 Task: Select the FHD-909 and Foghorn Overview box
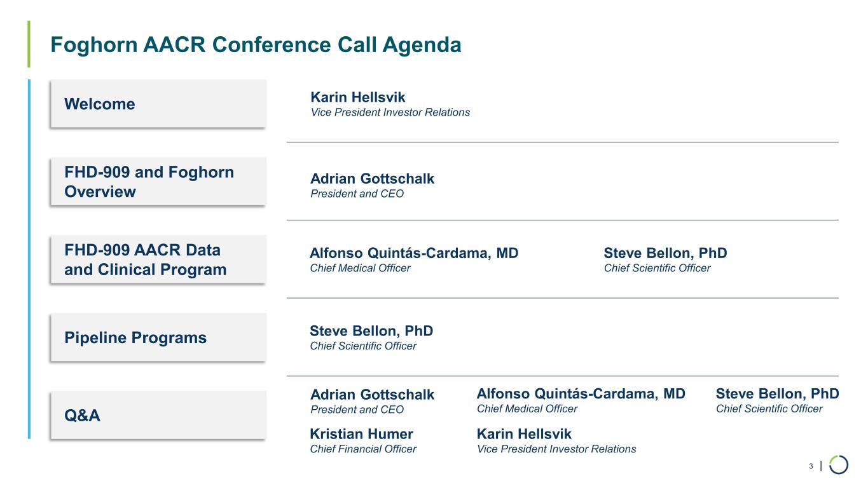158,182
